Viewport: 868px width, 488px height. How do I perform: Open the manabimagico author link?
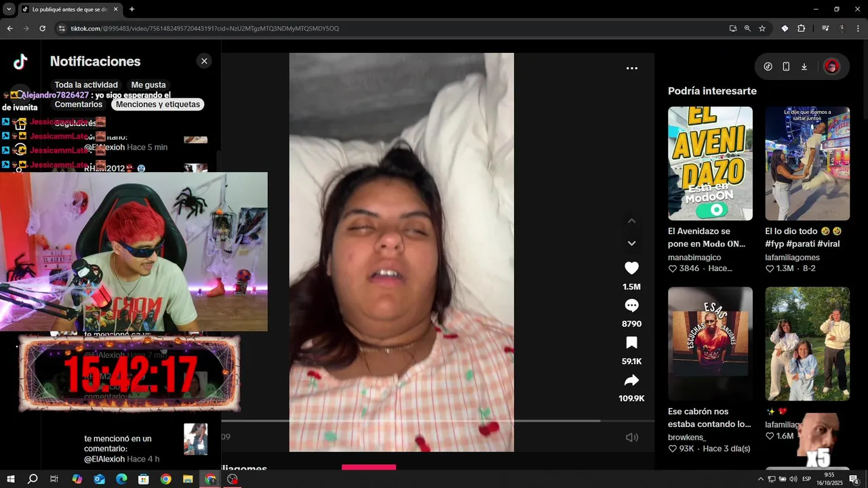tap(694, 258)
